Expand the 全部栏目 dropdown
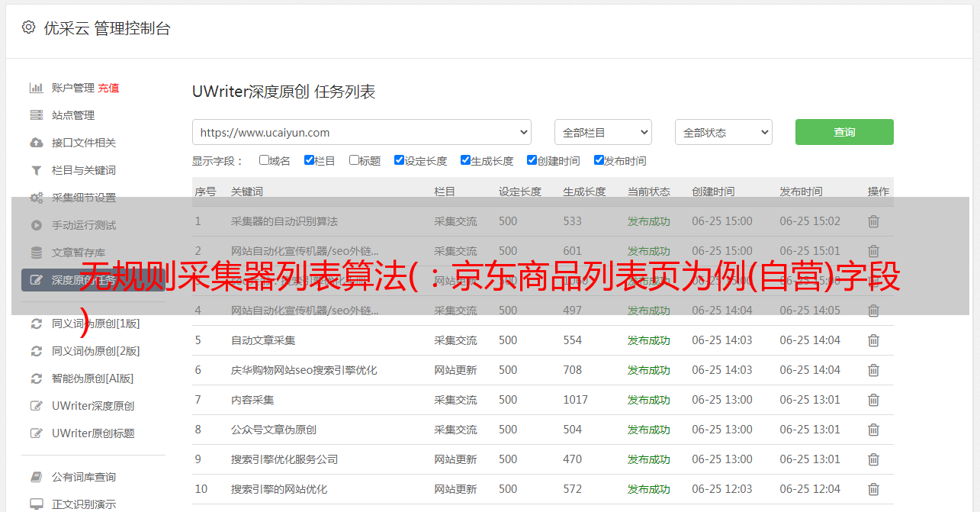 pyautogui.click(x=602, y=132)
